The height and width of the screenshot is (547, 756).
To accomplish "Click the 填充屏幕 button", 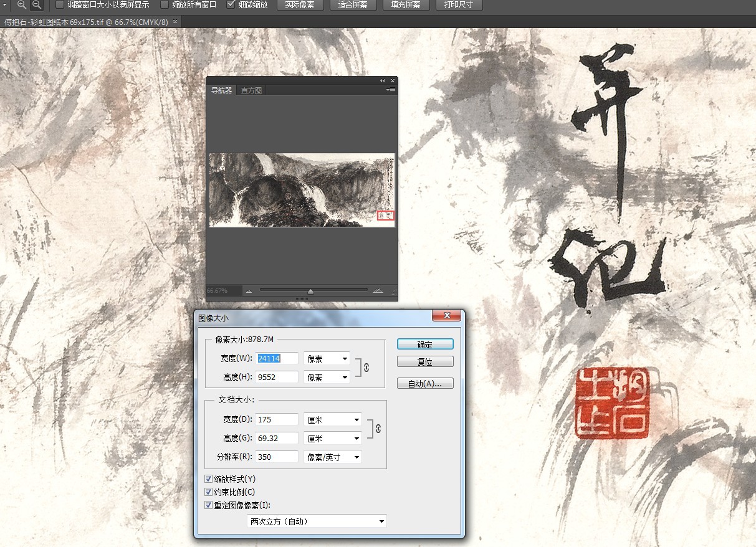I will pyautogui.click(x=406, y=5).
